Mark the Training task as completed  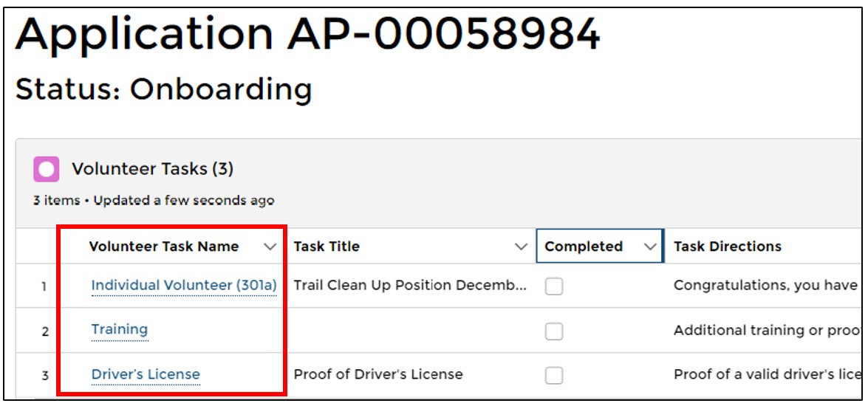pyautogui.click(x=553, y=331)
